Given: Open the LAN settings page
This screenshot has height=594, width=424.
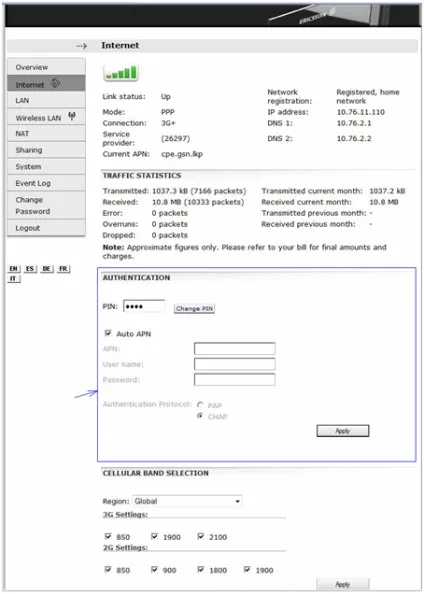Looking at the screenshot, I should [x=46, y=100].
